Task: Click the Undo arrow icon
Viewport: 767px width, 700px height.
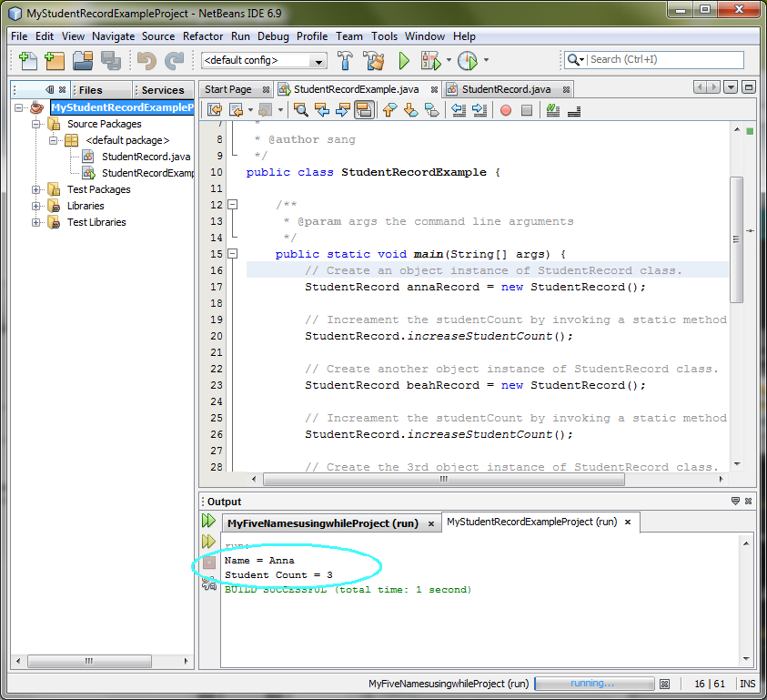Action: tap(146, 61)
